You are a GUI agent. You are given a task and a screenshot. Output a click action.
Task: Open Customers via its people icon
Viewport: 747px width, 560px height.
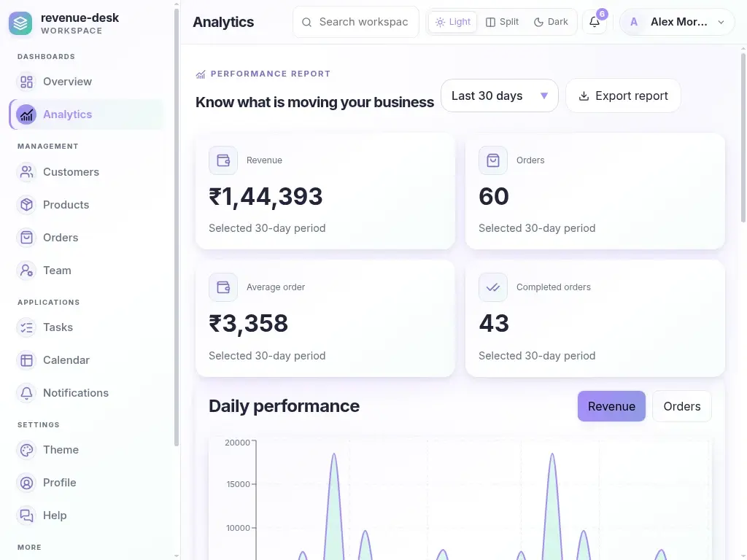(x=27, y=172)
